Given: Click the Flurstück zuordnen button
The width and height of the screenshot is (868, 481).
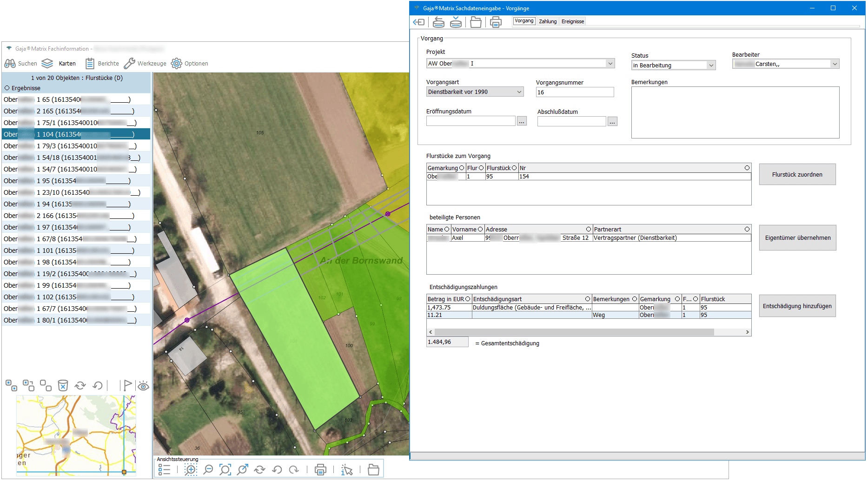Looking at the screenshot, I should click(x=797, y=174).
